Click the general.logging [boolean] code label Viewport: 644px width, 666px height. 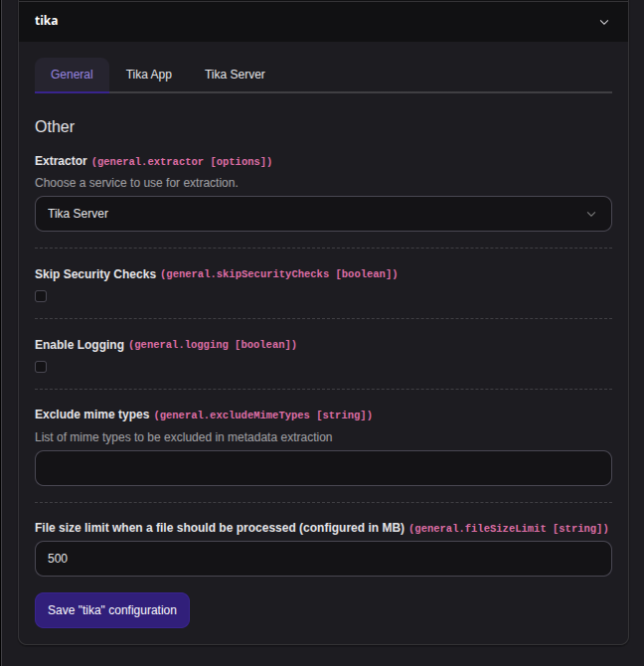pyautogui.click(x=213, y=345)
